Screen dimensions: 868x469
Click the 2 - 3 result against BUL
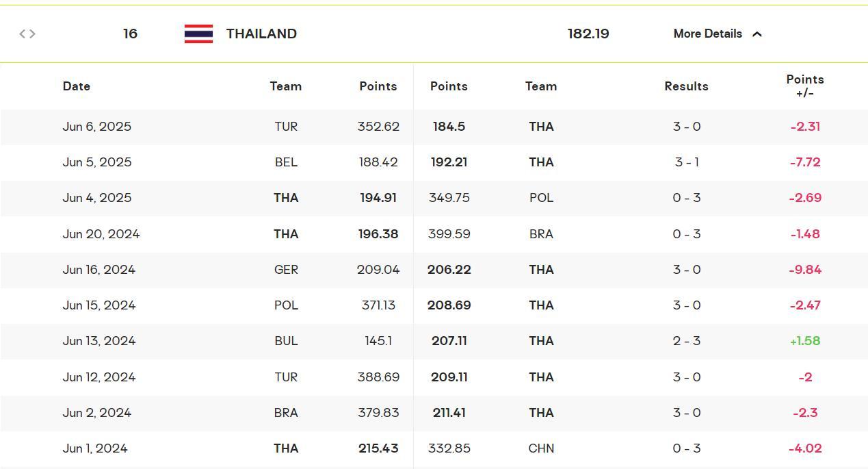[x=687, y=341]
